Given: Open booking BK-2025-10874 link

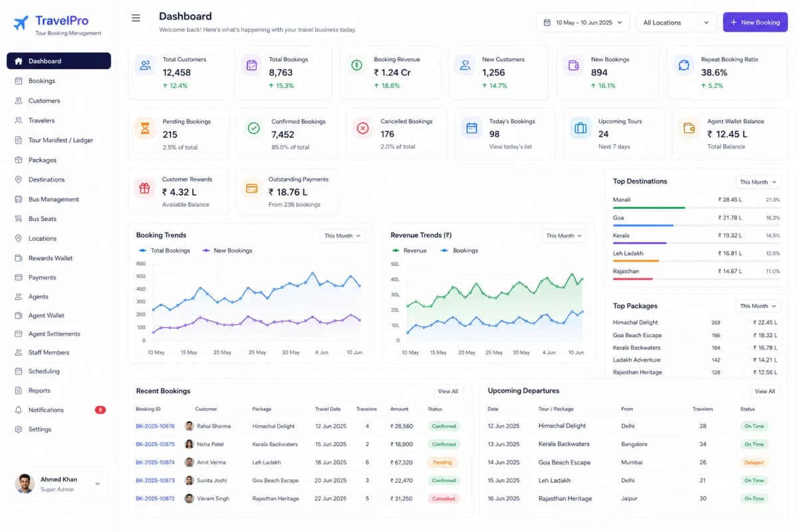Looking at the screenshot, I should coord(155,462).
